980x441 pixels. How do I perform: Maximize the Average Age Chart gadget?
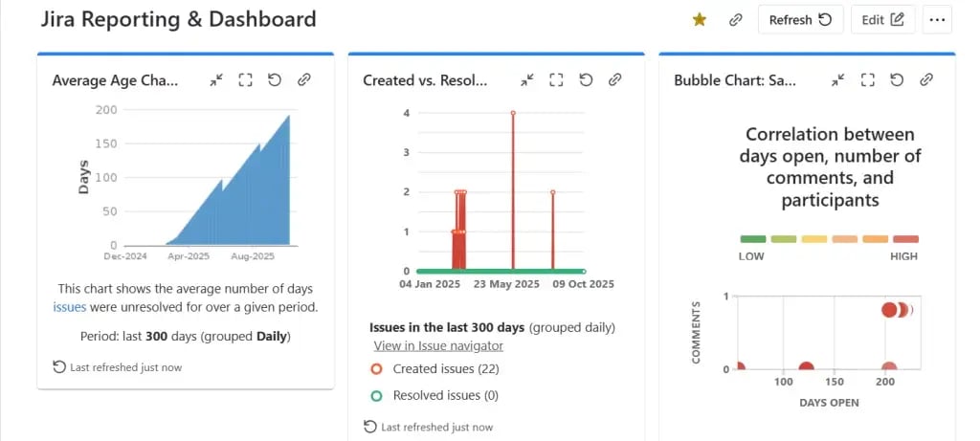pos(245,80)
